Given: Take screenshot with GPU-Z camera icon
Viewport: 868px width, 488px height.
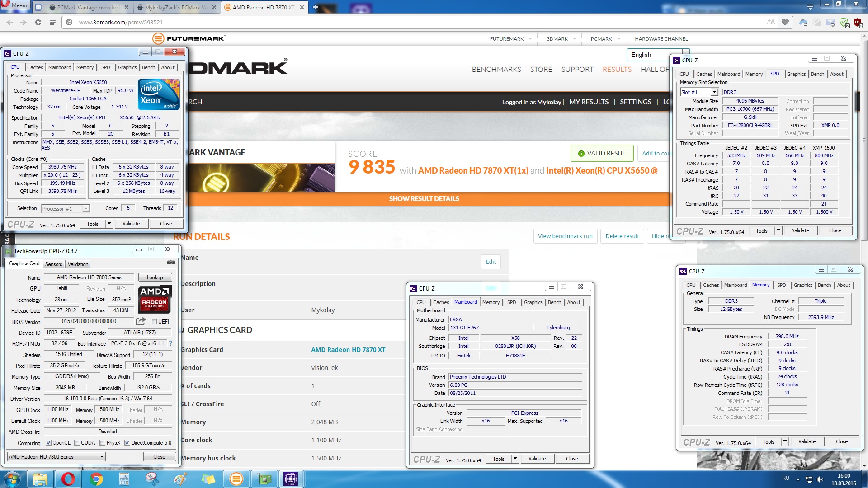Looking at the screenshot, I should click(x=170, y=263).
